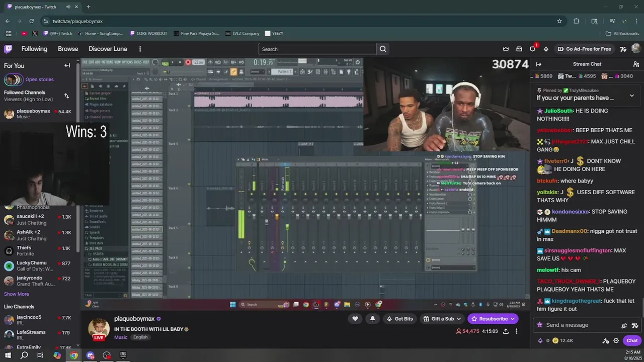Click the Get Bits diamond icon in top nav
644x362 pixels.
[546, 49]
